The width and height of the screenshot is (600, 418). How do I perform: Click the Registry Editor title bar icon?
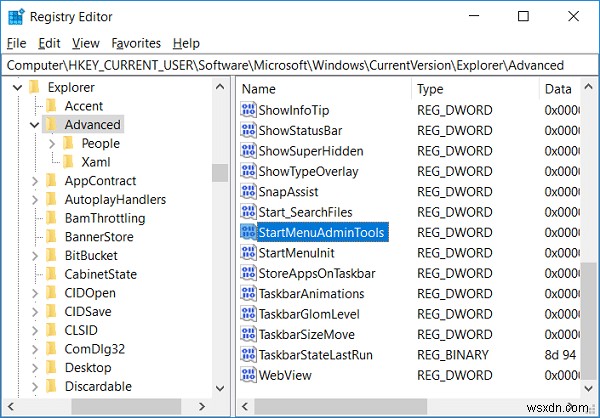pyautogui.click(x=15, y=17)
